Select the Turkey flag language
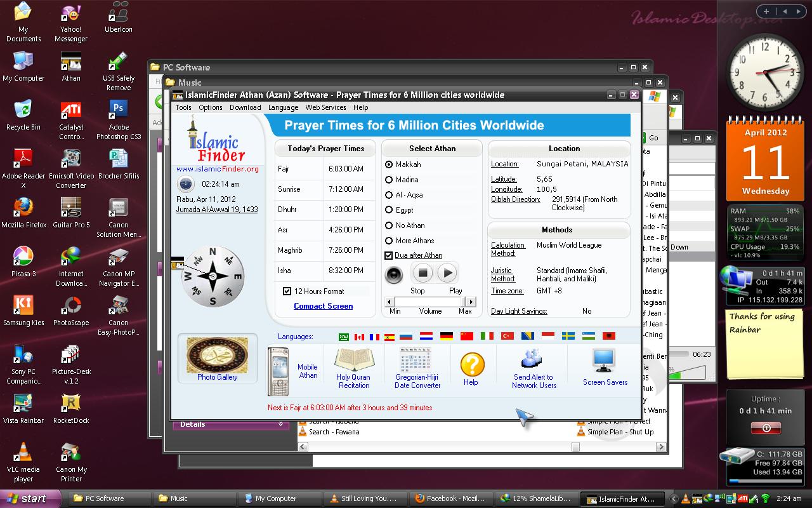The image size is (812, 508). point(507,337)
